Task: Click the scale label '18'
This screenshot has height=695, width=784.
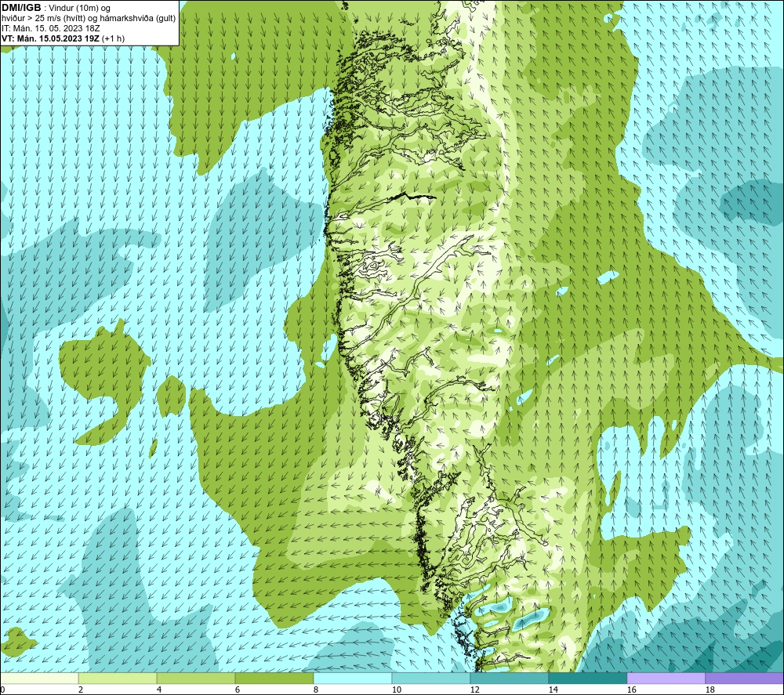Action: point(710,690)
